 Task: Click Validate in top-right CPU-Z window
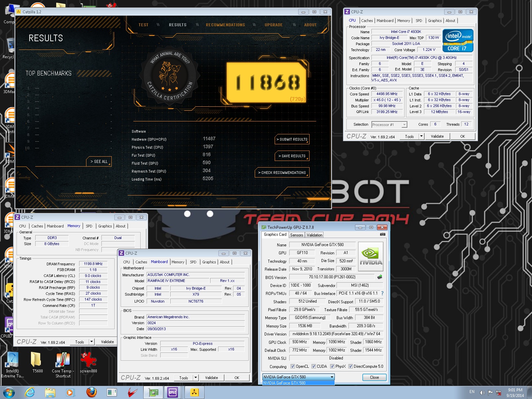pyautogui.click(x=437, y=136)
